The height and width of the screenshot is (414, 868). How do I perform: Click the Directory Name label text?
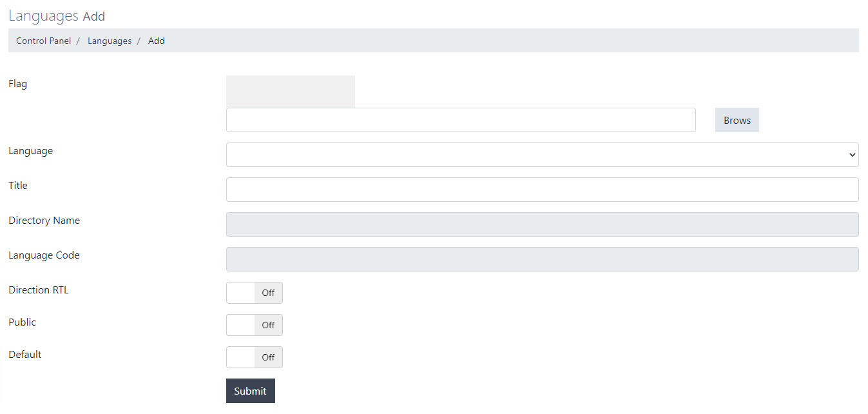(44, 221)
